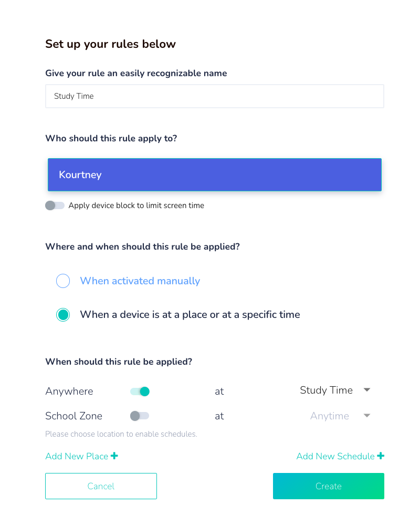This screenshot has height=515, width=420.
Task: Toggle the Apply device block switch
Action: (55, 205)
